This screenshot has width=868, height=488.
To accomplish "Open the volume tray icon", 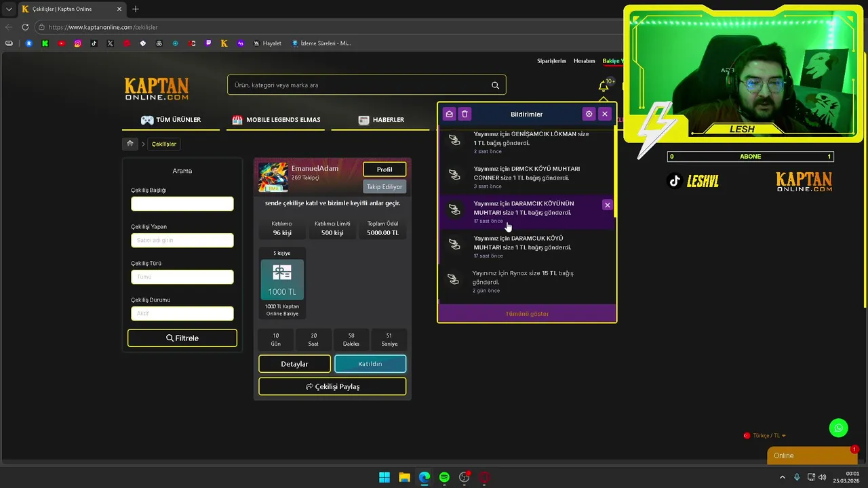I will pyautogui.click(x=822, y=477).
